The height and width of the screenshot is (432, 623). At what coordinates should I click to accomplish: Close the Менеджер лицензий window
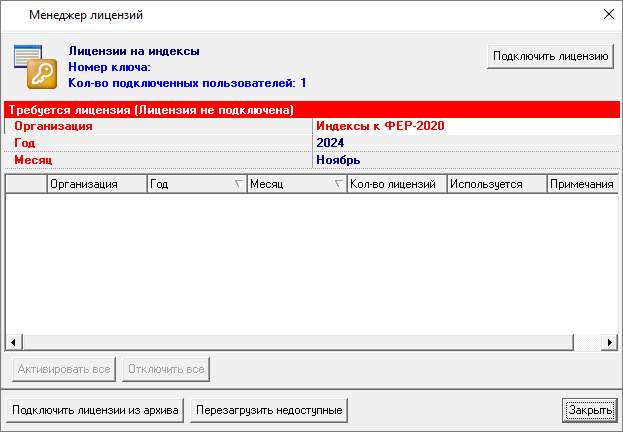[x=609, y=15]
